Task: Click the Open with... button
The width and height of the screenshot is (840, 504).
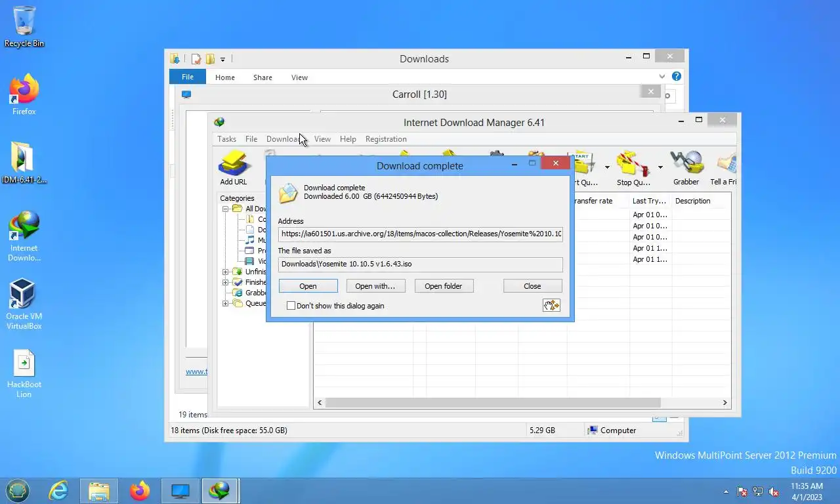Action: (375, 286)
